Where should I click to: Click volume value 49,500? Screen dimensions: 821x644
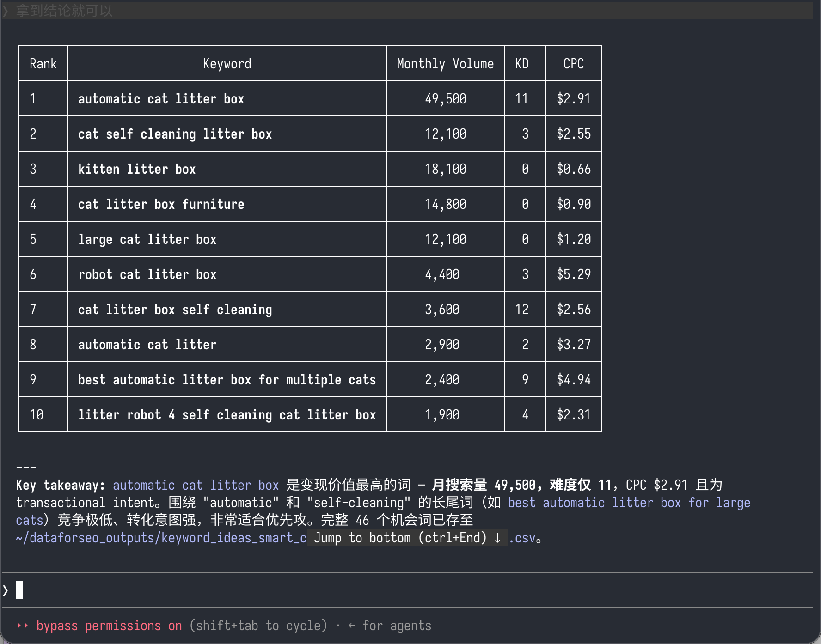coord(446,99)
